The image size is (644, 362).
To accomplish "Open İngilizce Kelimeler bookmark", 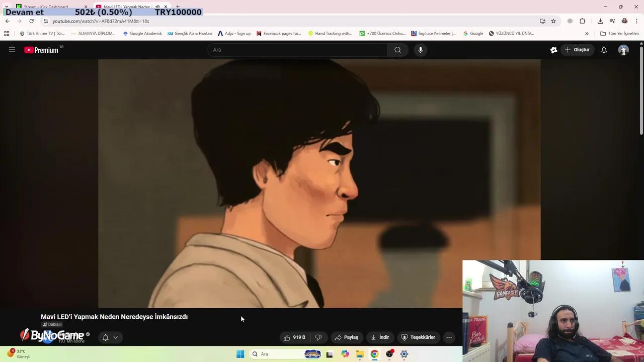I will (x=433, y=34).
